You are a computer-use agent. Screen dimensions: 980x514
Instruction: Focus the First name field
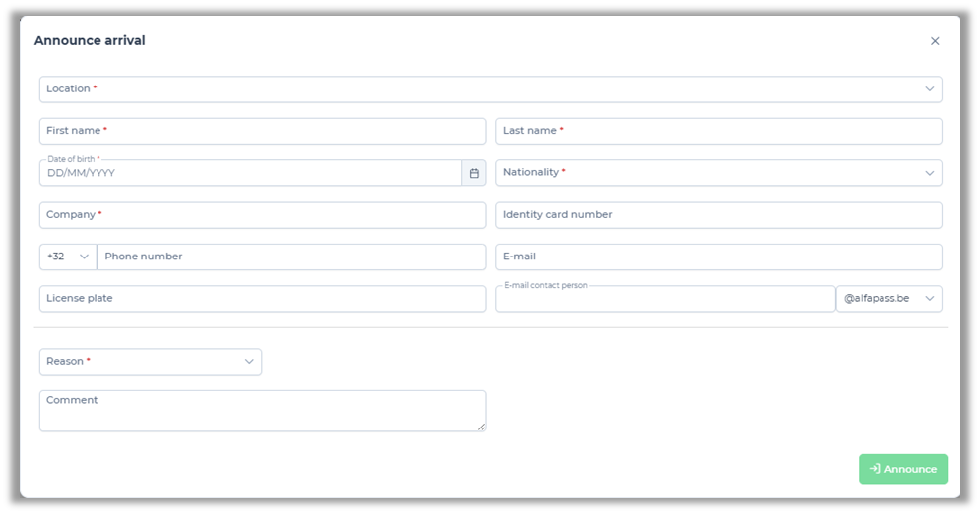(262, 131)
